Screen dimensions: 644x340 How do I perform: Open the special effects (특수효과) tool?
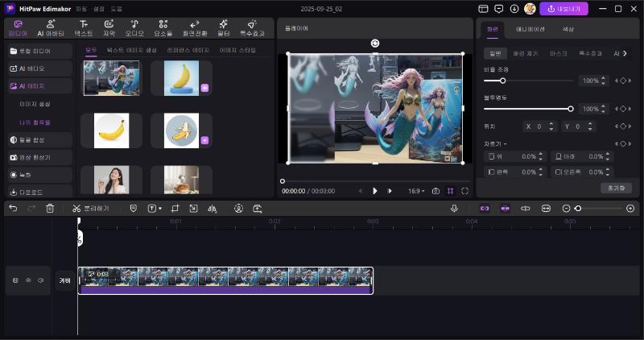252,28
